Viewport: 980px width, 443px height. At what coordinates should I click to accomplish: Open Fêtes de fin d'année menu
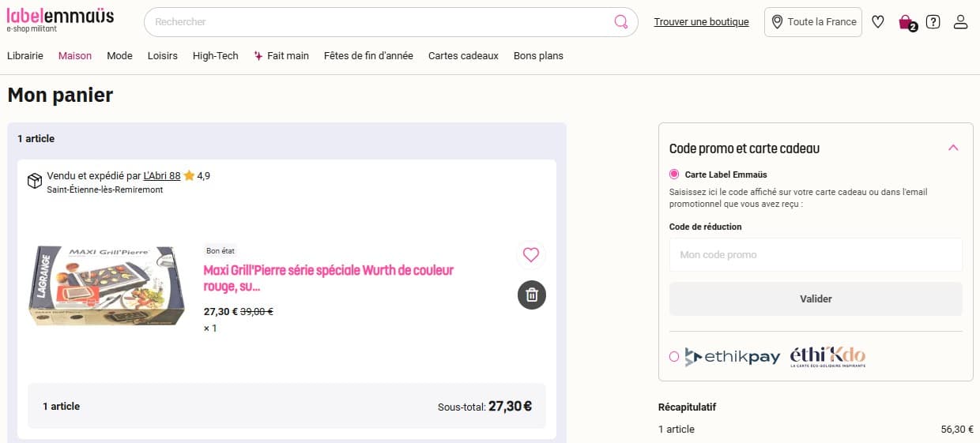point(368,56)
